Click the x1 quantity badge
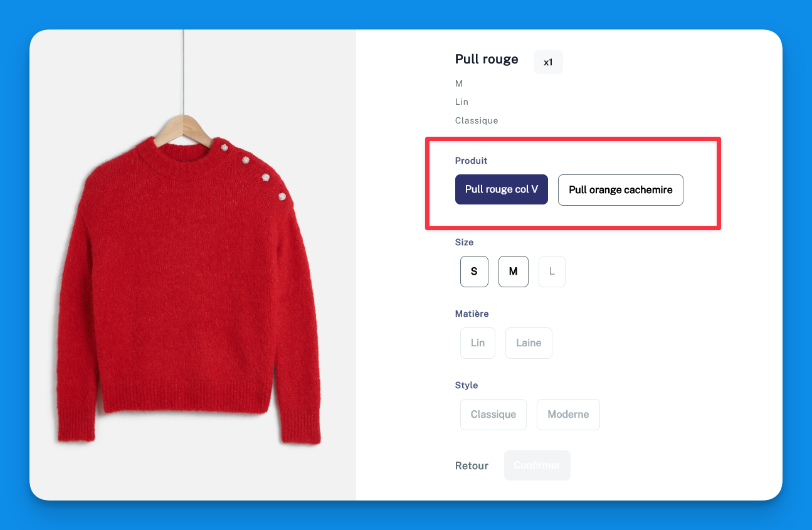 click(548, 62)
